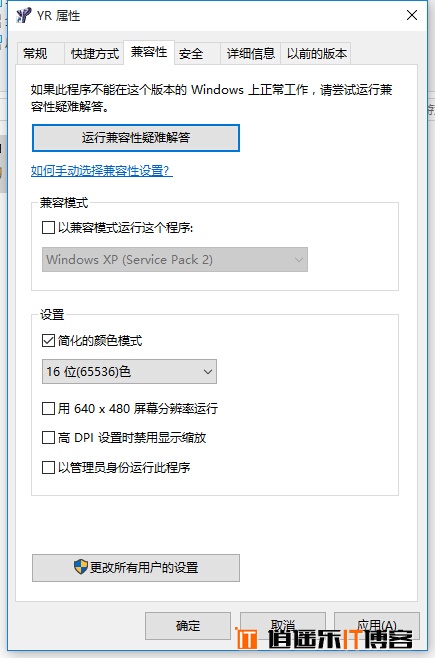Toggle 高 DPI 设置时禁用显示缩放 checkbox

coord(49,438)
